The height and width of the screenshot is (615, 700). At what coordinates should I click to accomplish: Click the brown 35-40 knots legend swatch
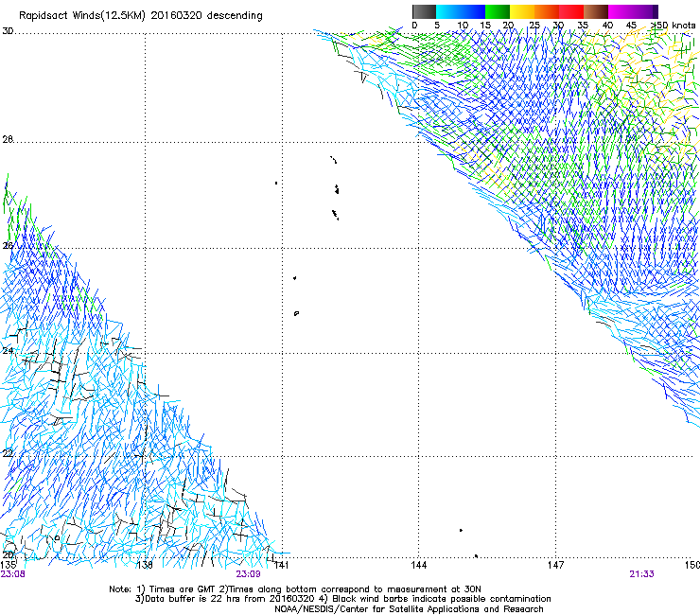click(596, 11)
